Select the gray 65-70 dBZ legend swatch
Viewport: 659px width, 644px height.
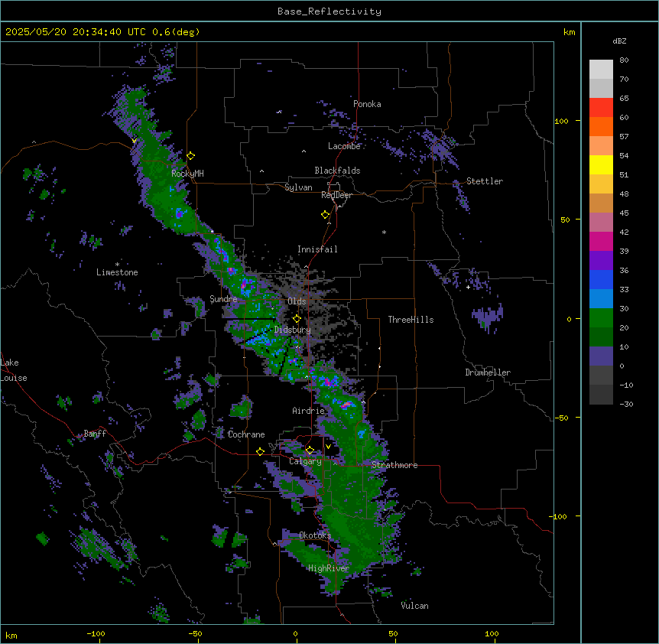pos(601,88)
